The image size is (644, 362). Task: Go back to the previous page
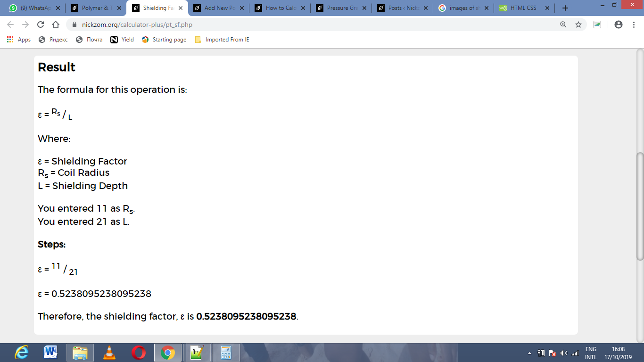point(10,25)
